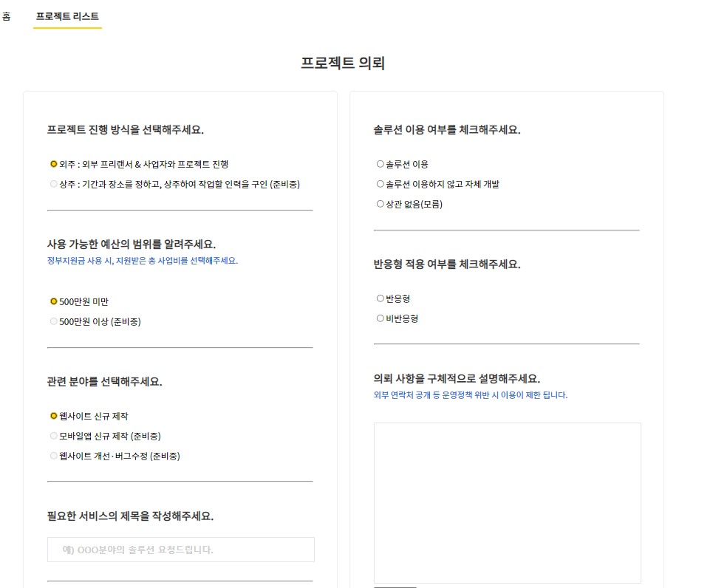The width and height of the screenshot is (713, 588).
Task: Focus the service title input field
Action: point(181,550)
